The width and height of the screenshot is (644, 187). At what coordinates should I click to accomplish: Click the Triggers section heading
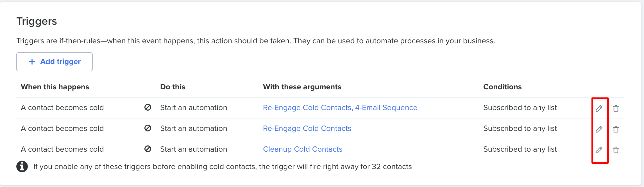37,21
